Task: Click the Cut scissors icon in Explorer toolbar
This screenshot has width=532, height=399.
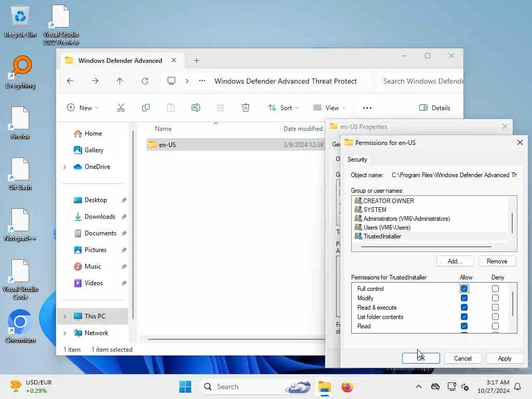Action: 121,108
